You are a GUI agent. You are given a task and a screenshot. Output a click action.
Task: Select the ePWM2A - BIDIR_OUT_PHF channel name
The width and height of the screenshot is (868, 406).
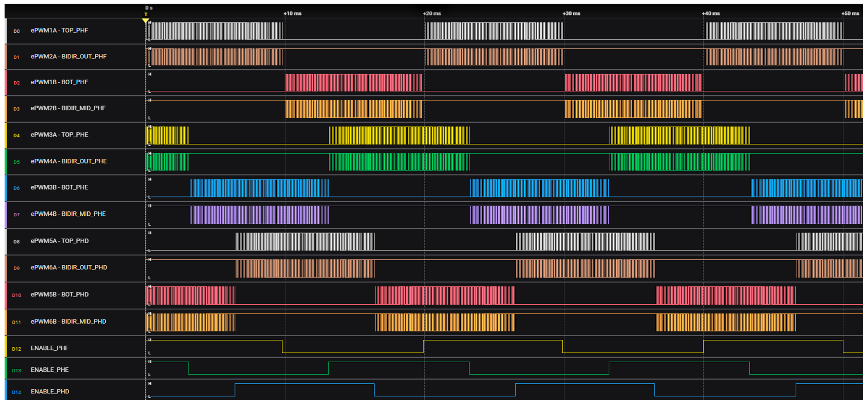pyautogui.click(x=68, y=56)
